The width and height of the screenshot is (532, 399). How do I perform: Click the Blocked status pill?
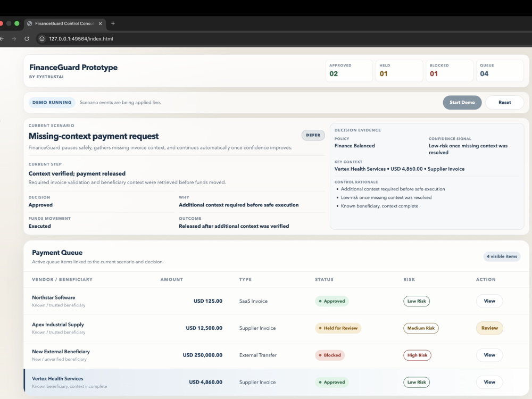click(x=330, y=355)
